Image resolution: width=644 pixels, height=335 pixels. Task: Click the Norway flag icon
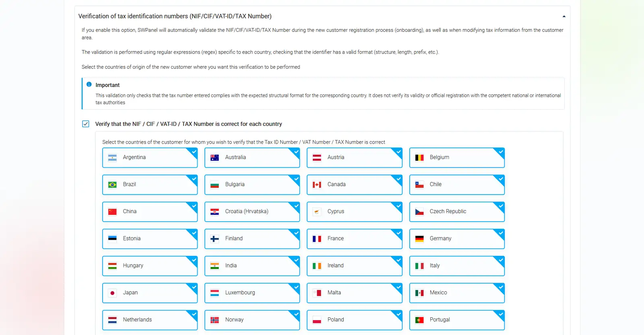click(x=215, y=320)
